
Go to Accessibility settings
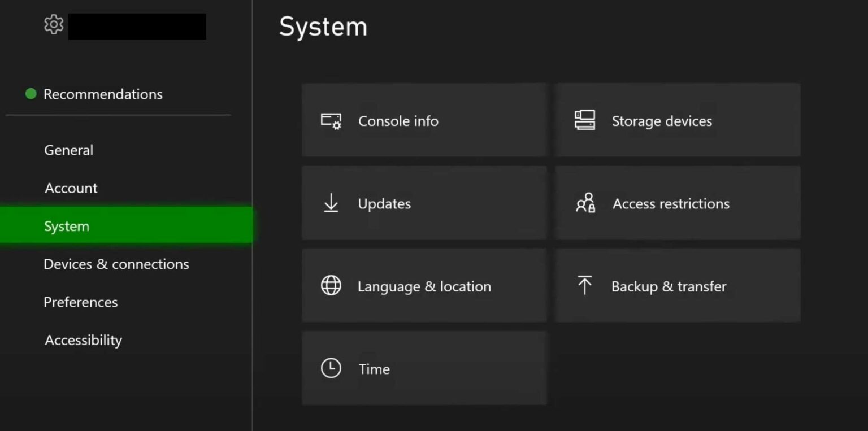pyautogui.click(x=83, y=339)
